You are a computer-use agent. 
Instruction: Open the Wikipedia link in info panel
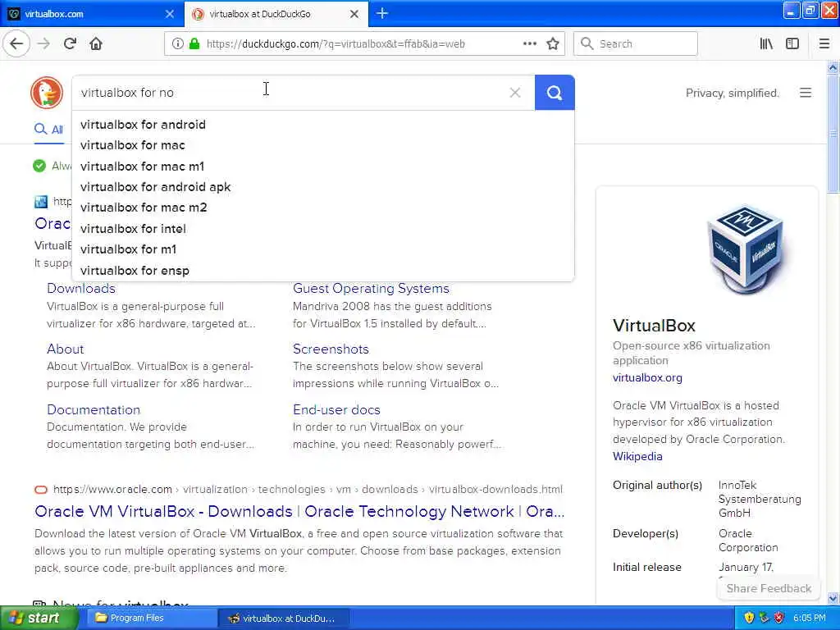[x=637, y=456]
